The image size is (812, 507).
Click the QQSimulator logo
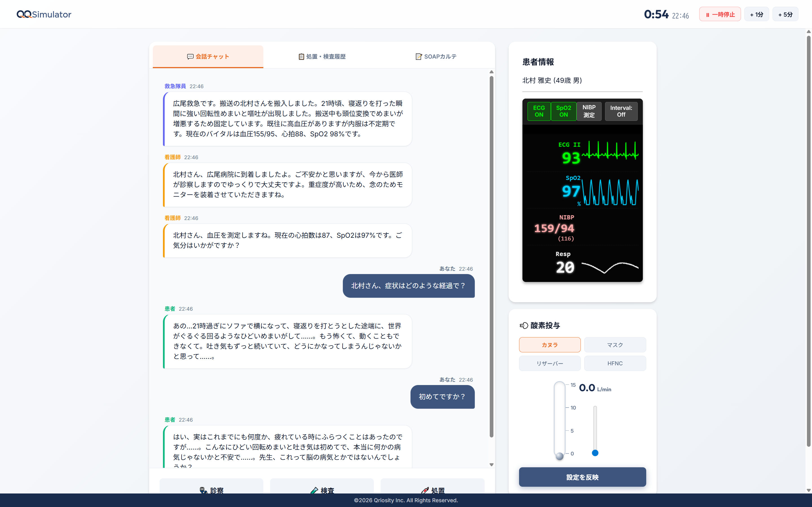click(x=44, y=14)
